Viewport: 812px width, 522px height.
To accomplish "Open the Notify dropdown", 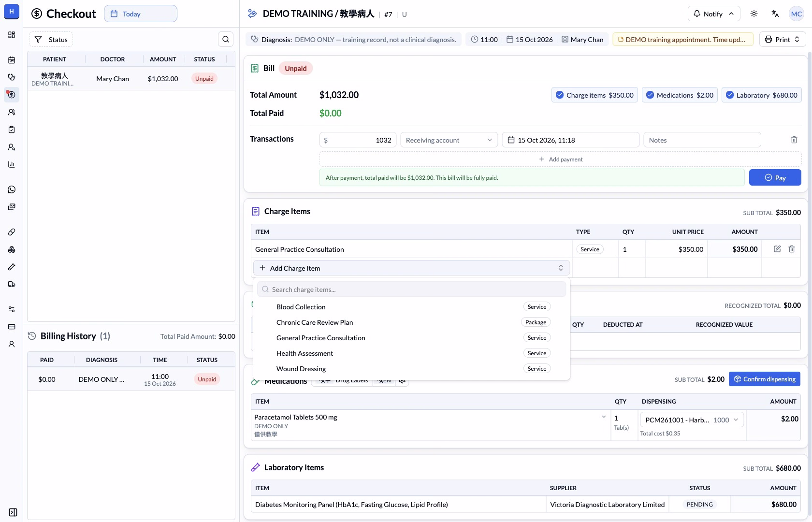I will [713, 14].
